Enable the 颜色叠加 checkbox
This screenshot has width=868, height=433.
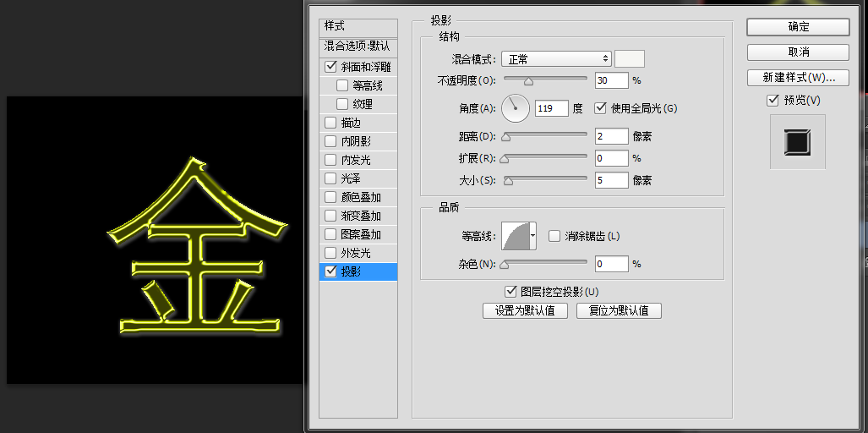(x=330, y=197)
